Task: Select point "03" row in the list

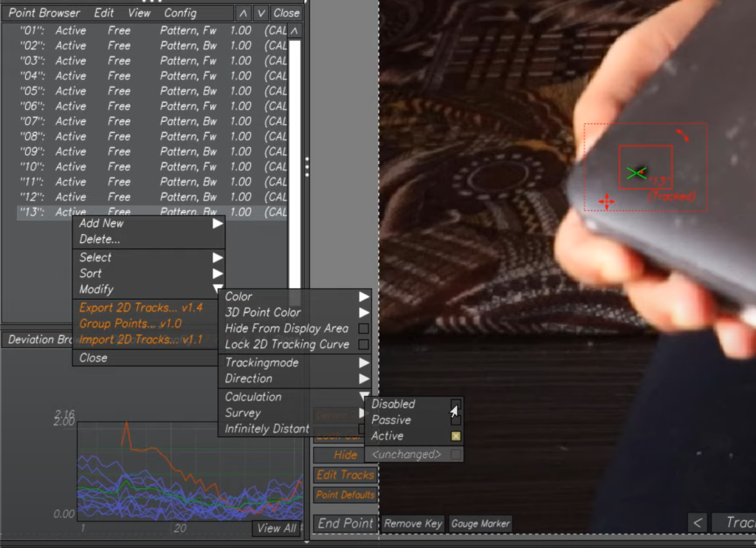Action: pos(152,61)
